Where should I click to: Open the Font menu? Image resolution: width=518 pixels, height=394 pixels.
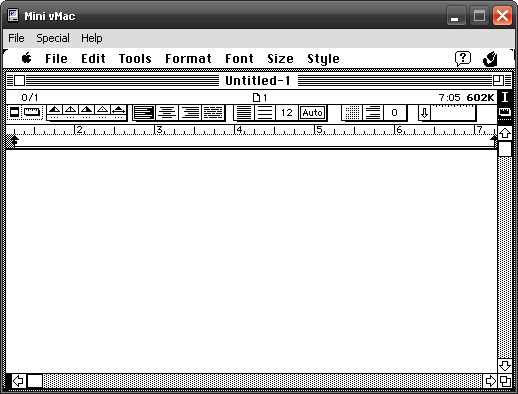[239, 59]
